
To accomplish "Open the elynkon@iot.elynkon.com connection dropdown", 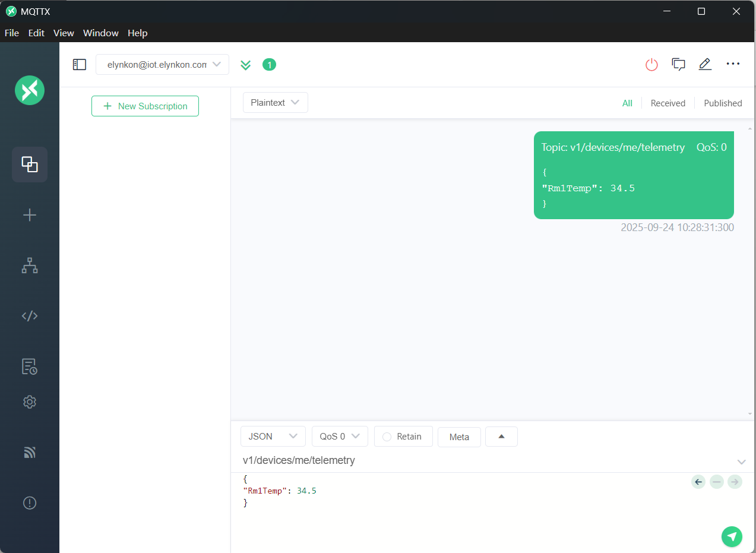I will (162, 65).
